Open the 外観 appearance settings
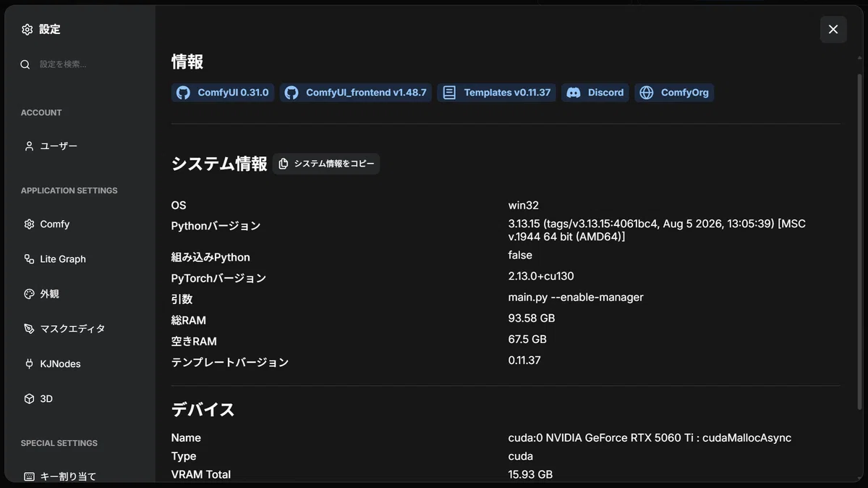 80,294
